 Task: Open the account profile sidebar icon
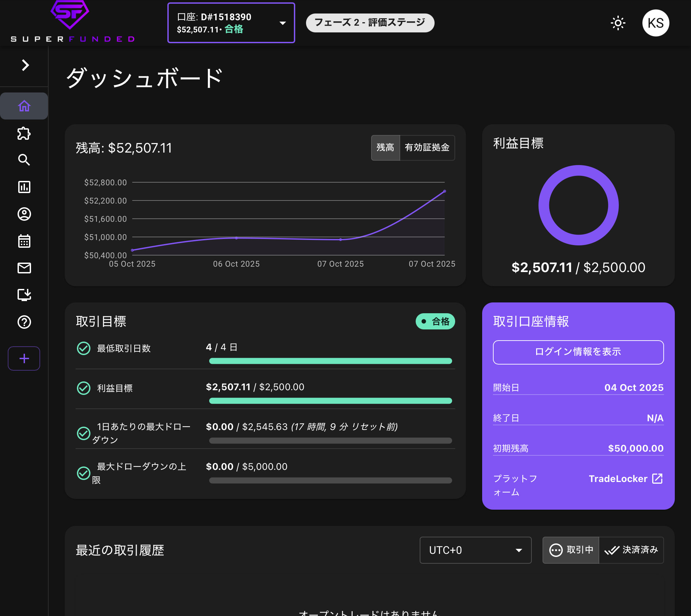tap(24, 214)
